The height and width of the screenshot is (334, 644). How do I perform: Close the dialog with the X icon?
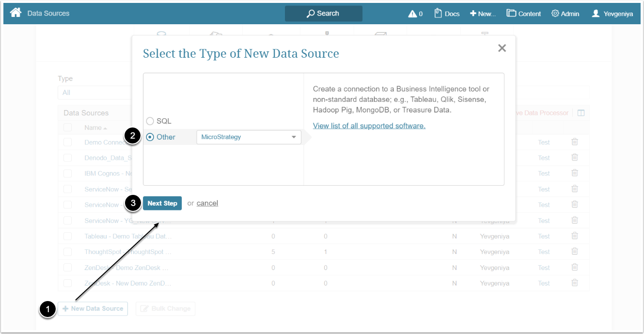click(x=502, y=48)
